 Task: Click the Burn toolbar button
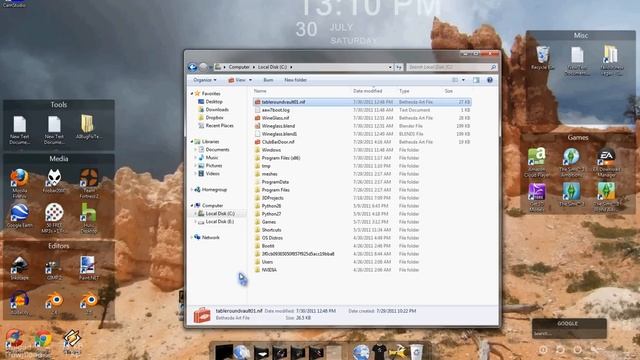[268, 80]
